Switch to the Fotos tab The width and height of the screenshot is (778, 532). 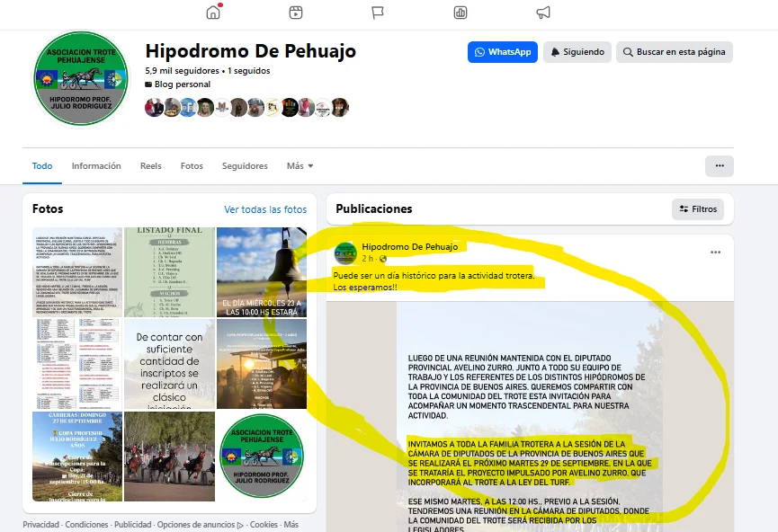coord(192,166)
